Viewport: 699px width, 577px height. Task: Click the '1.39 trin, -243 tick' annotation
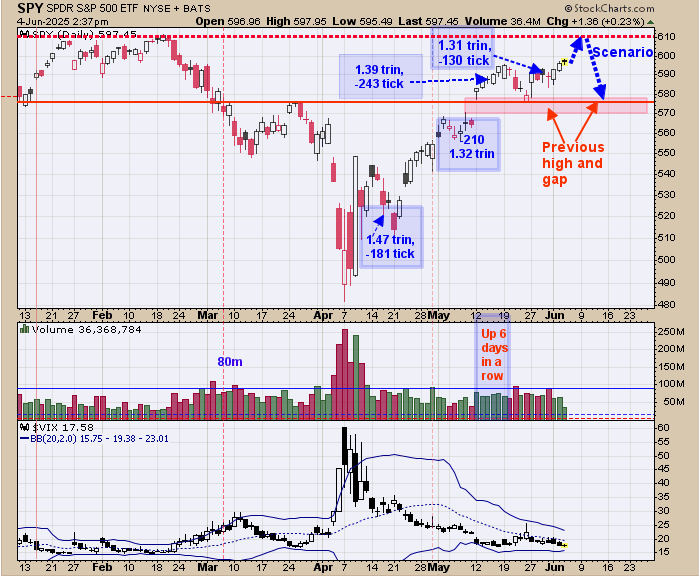[379, 76]
